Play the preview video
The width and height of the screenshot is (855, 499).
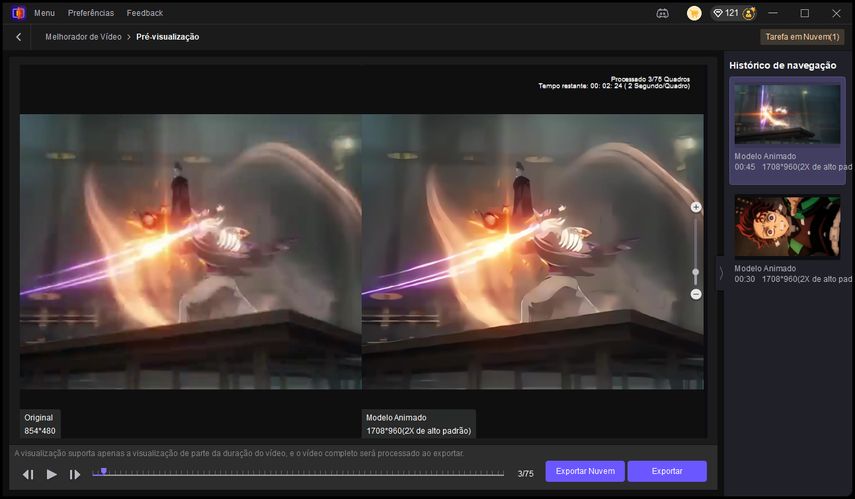[x=52, y=474]
